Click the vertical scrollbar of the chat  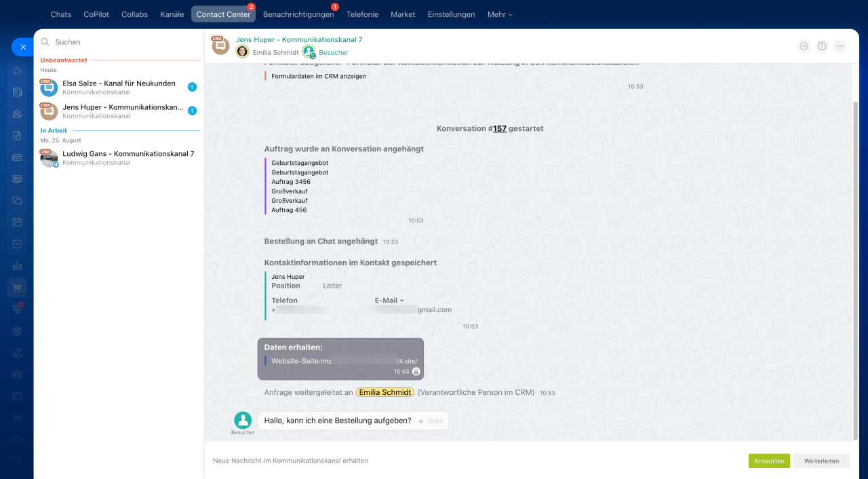[x=855, y=270]
